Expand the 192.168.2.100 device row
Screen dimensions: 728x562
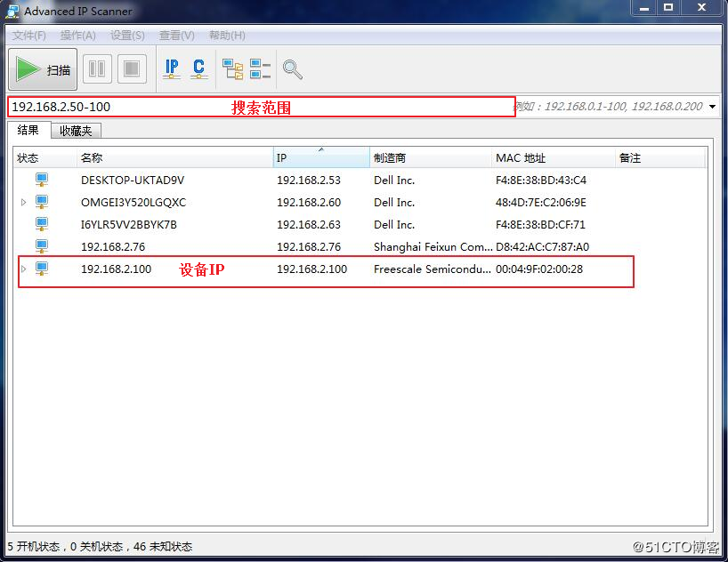pyautogui.click(x=24, y=269)
